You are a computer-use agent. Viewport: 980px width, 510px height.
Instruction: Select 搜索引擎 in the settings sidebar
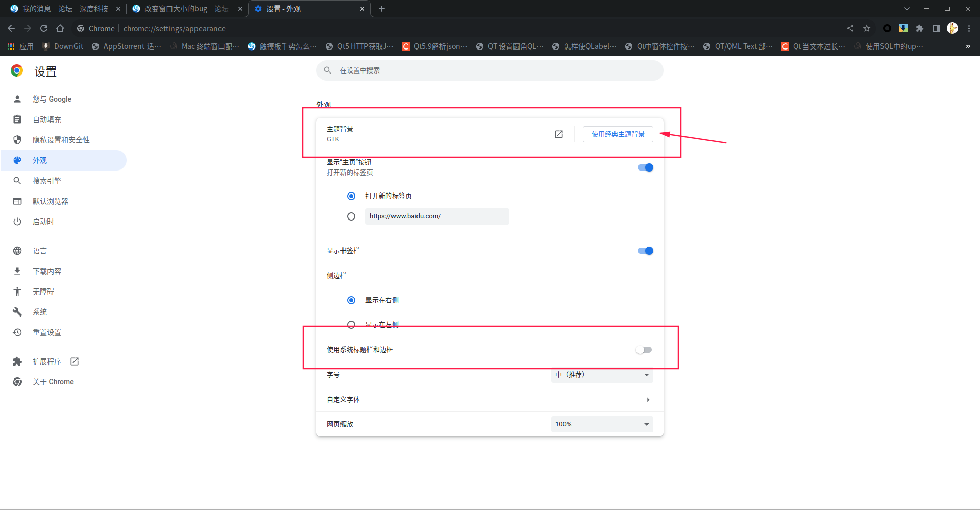[46, 180]
